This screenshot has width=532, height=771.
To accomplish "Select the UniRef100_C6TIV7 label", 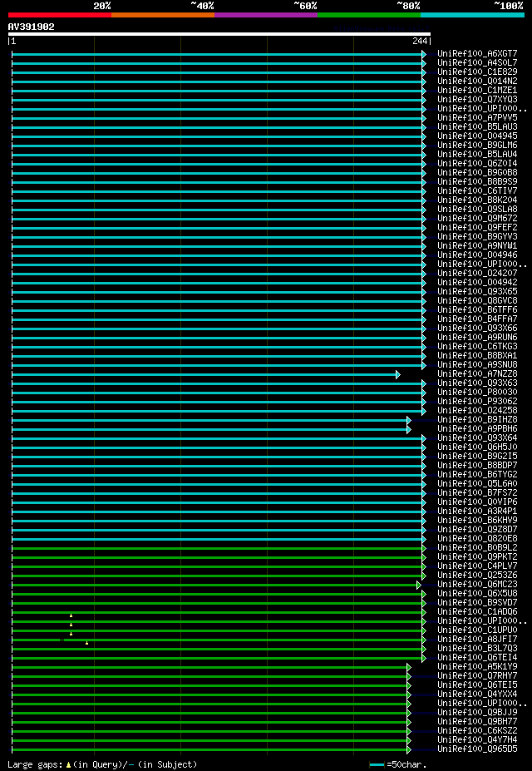I will point(477,190).
